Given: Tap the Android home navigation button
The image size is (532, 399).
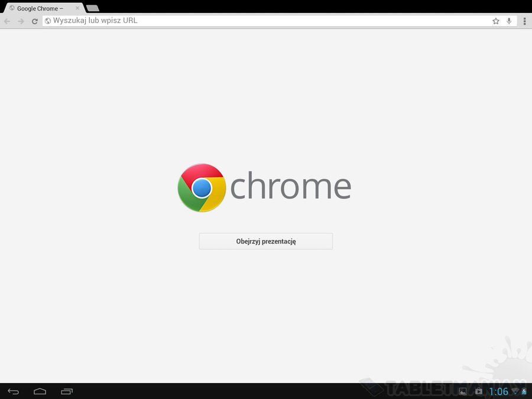Looking at the screenshot, I should coord(40,391).
